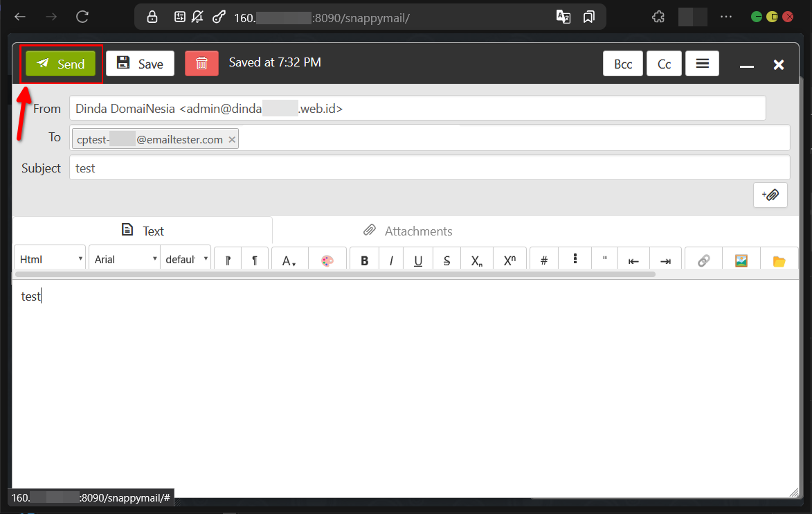Toggle bold formatting
The height and width of the screenshot is (514, 812).
(365, 260)
